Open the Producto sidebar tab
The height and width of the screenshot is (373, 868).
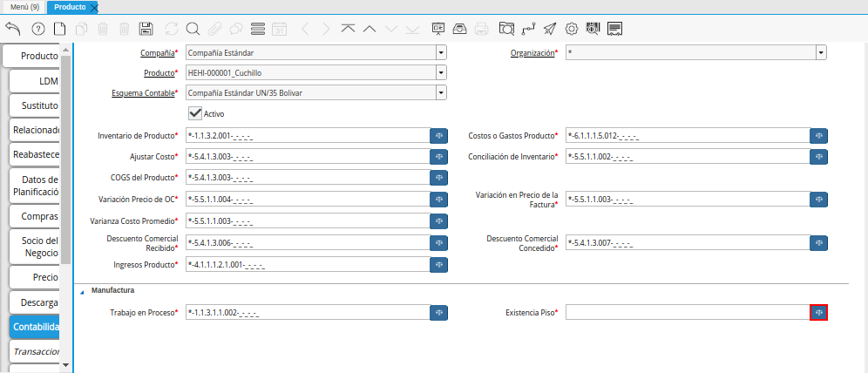tap(31, 56)
